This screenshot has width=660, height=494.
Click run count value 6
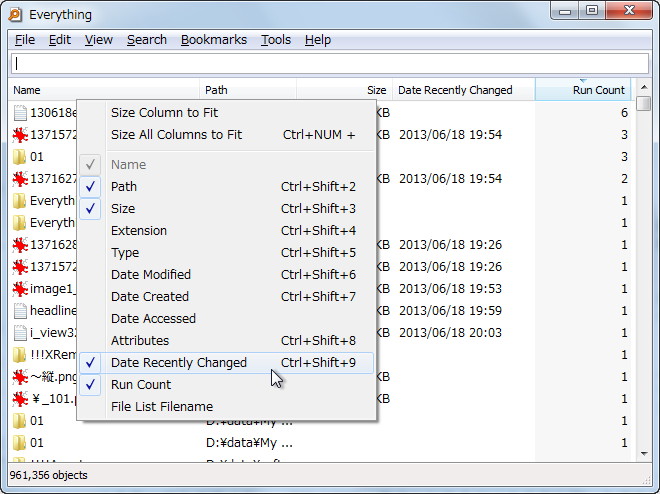(624, 113)
